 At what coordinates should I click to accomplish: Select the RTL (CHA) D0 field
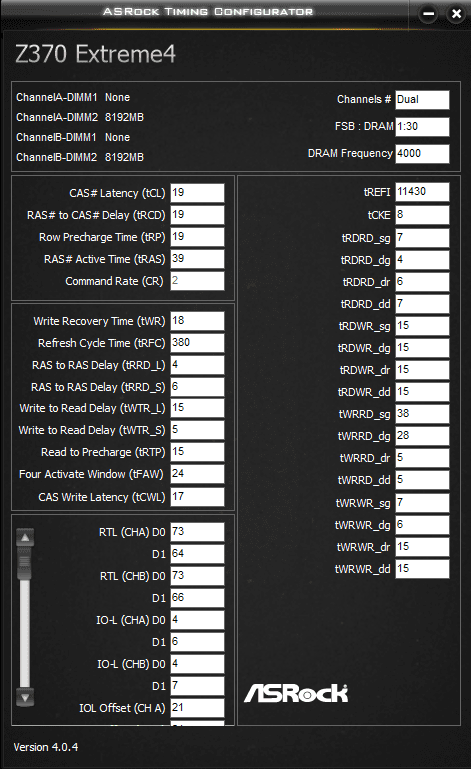click(x=197, y=532)
